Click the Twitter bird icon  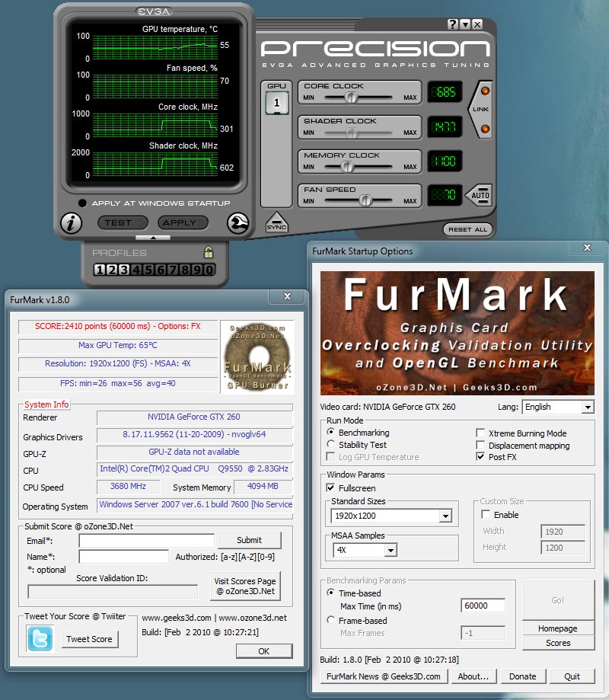pyautogui.click(x=40, y=638)
